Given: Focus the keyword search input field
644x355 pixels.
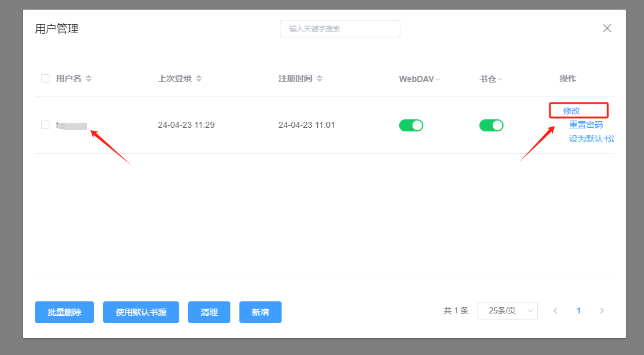Looking at the screenshot, I should 340,29.
